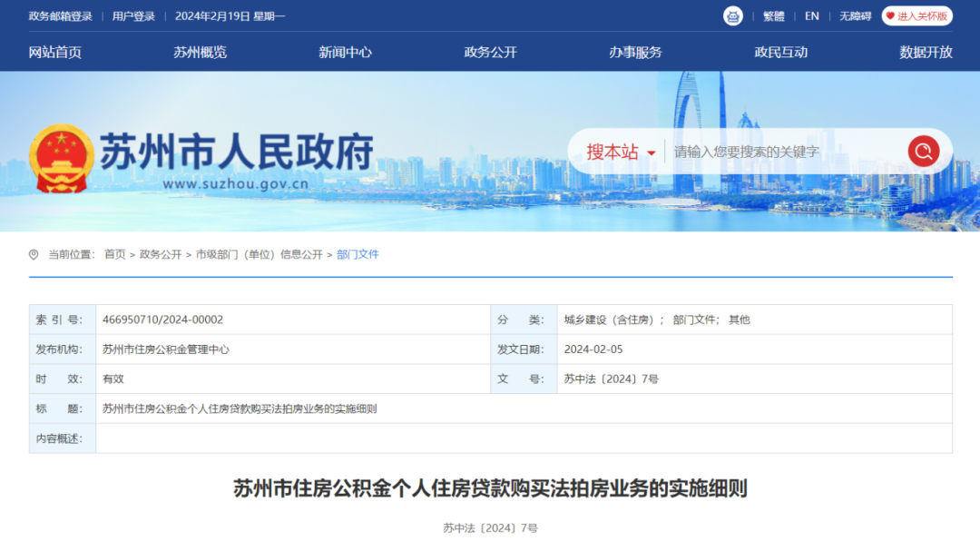Click the national emblem logo
This screenshot has height=551, width=980.
pyautogui.click(x=62, y=159)
